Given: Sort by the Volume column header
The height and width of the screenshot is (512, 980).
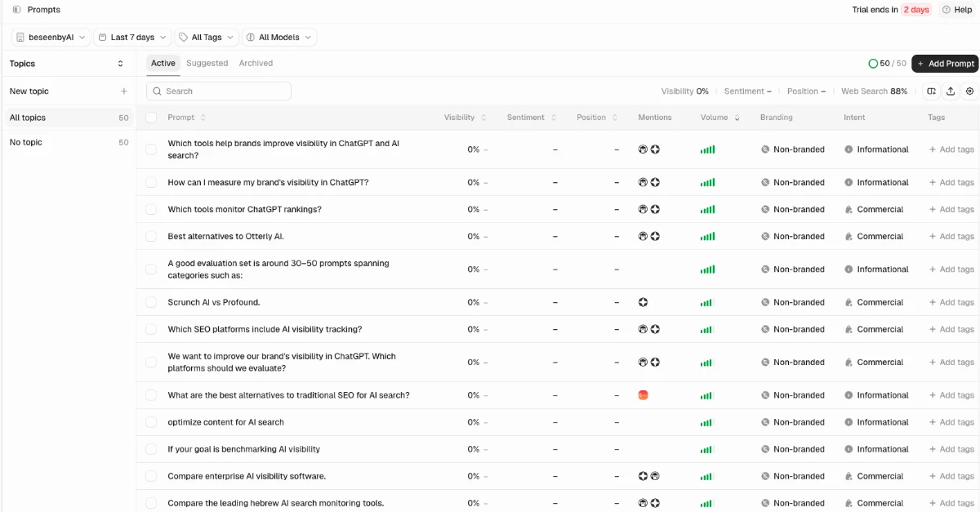Looking at the screenshot, I should click(720, 118).
